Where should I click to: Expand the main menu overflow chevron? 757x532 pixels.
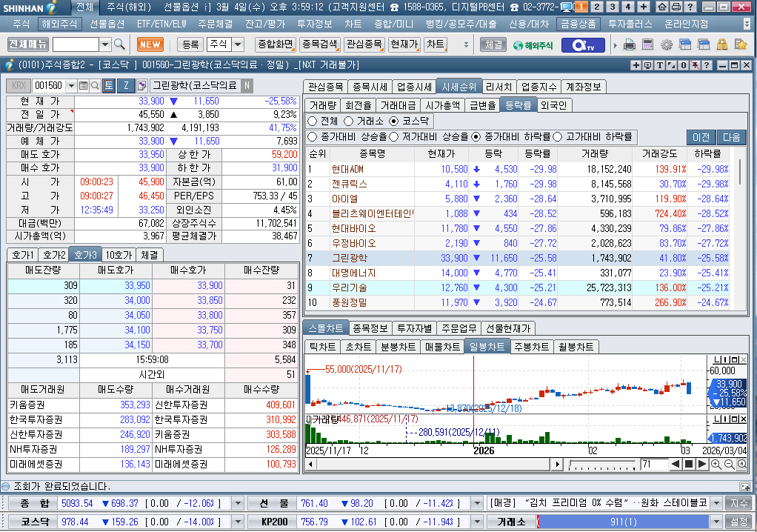point(747,24)
